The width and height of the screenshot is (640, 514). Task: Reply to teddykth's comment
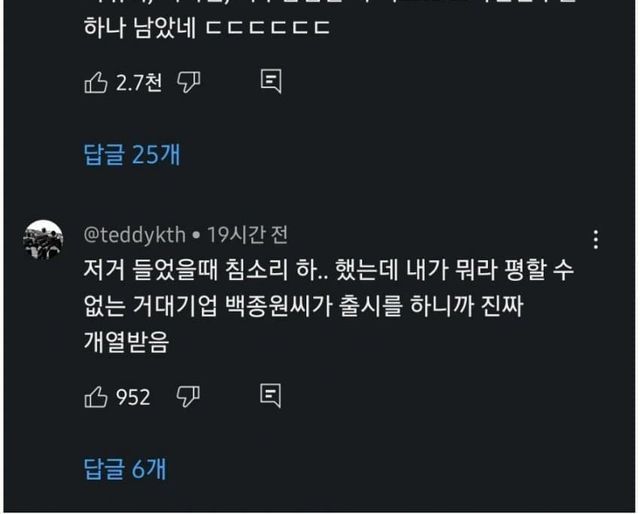click(271, 396)
